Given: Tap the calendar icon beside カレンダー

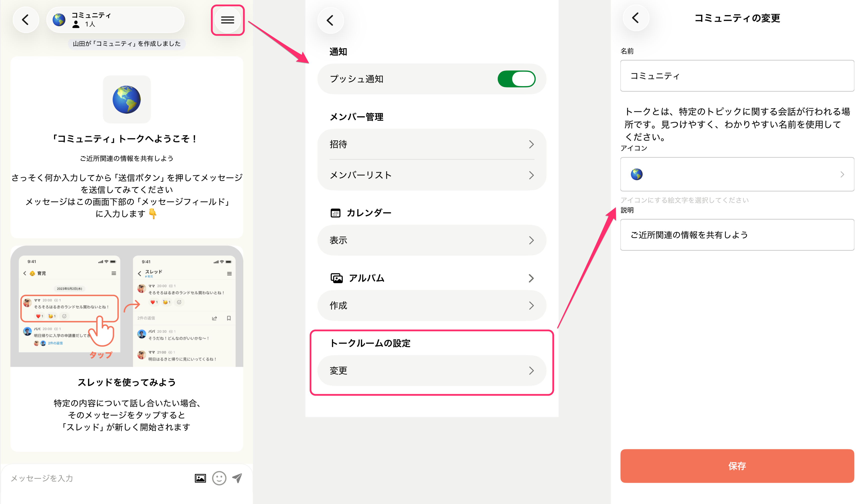Looking at the screenshot, I should click(x=335, y=213).
